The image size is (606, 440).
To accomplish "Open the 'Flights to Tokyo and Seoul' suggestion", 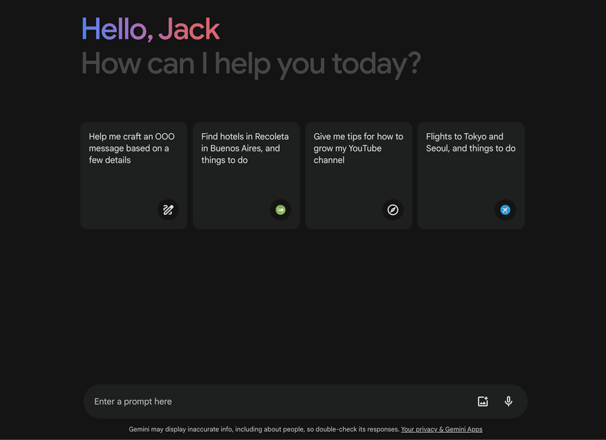I will 471,176.
